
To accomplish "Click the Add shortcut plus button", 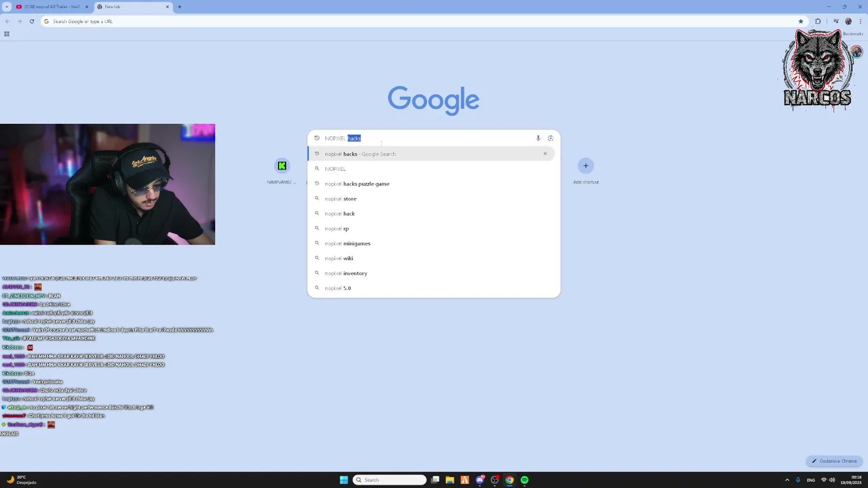I will click(586, 166).
